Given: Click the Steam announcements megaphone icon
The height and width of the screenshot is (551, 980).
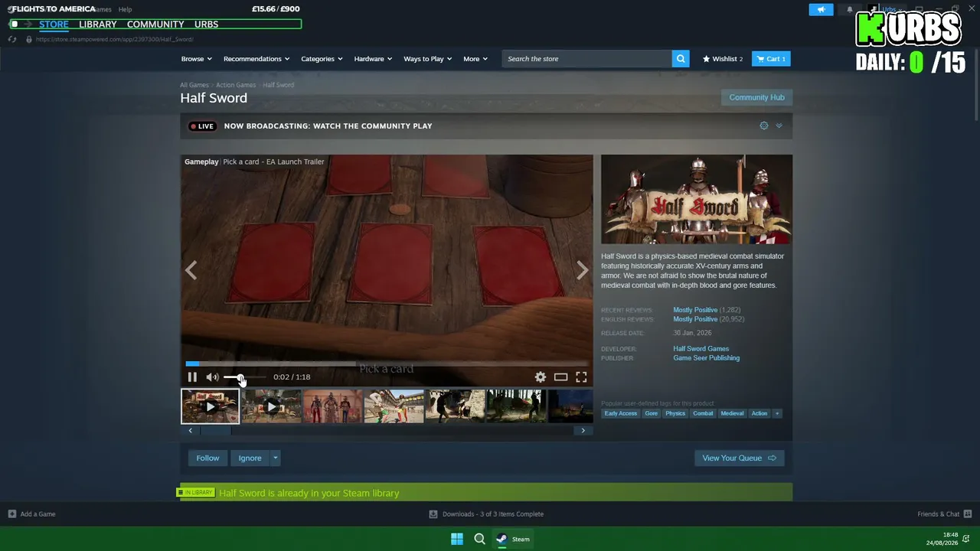Looking at the screenshot, I should click(x=821, y=10).
